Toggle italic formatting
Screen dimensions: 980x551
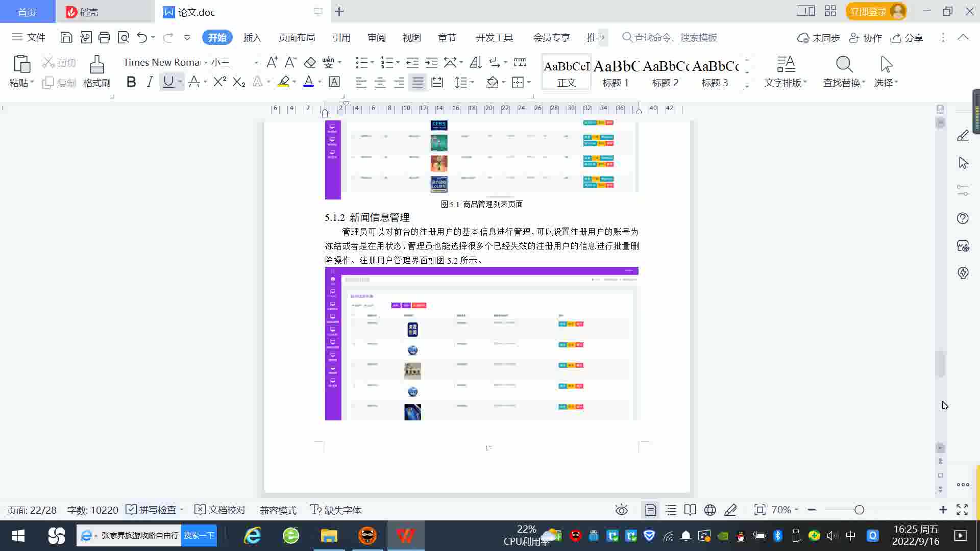pyautogui.click(x=149, y=82)
